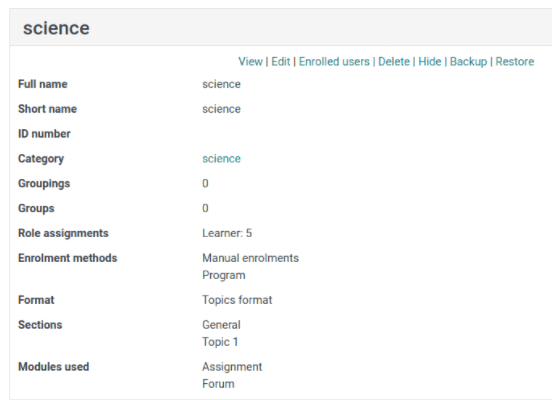
Task: Select the Delete course link
Action: tap(394, 62)
